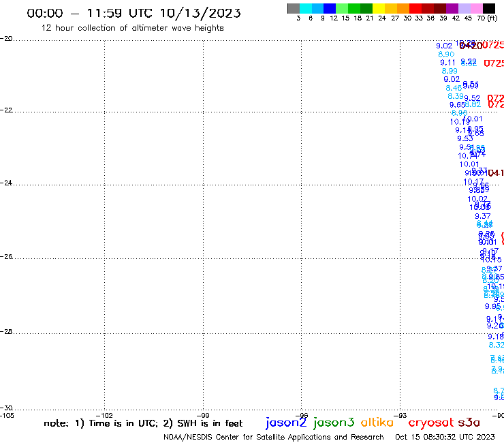Viewport: 504px width, 443px height.
Task: Select the red 'cryosat' satellite legend label
Action: (x=431, y=423)
